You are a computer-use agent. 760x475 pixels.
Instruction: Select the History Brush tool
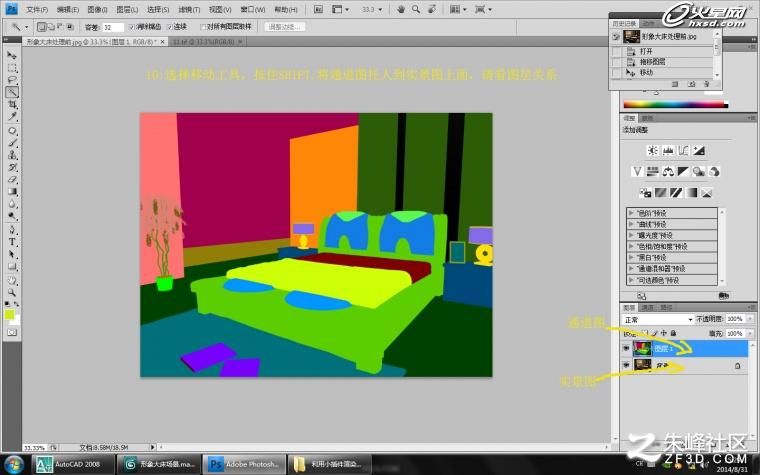point(12,167)
